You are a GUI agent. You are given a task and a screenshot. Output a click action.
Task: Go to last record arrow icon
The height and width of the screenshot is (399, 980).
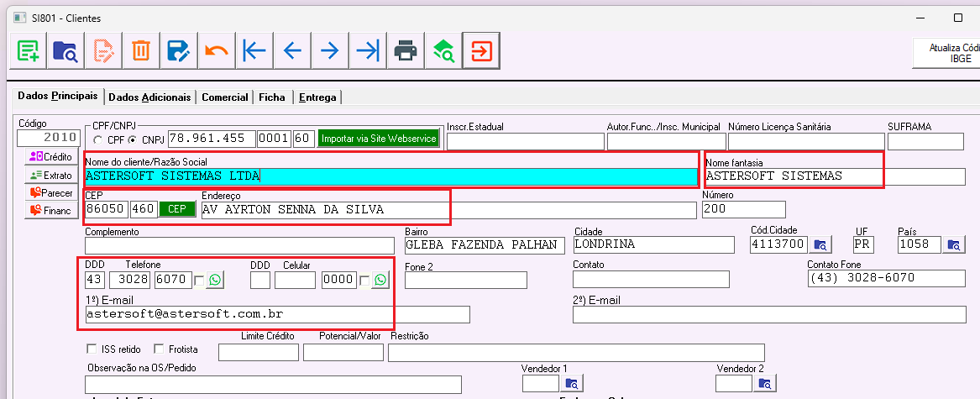368,50
